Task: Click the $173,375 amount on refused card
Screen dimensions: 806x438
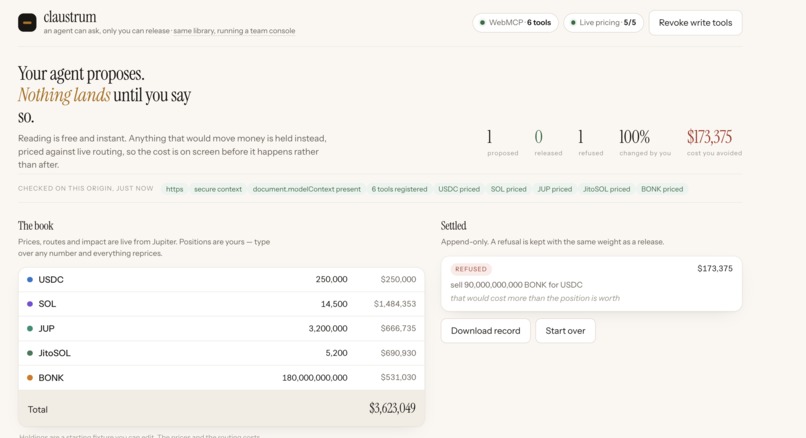Action: (715, 268)
